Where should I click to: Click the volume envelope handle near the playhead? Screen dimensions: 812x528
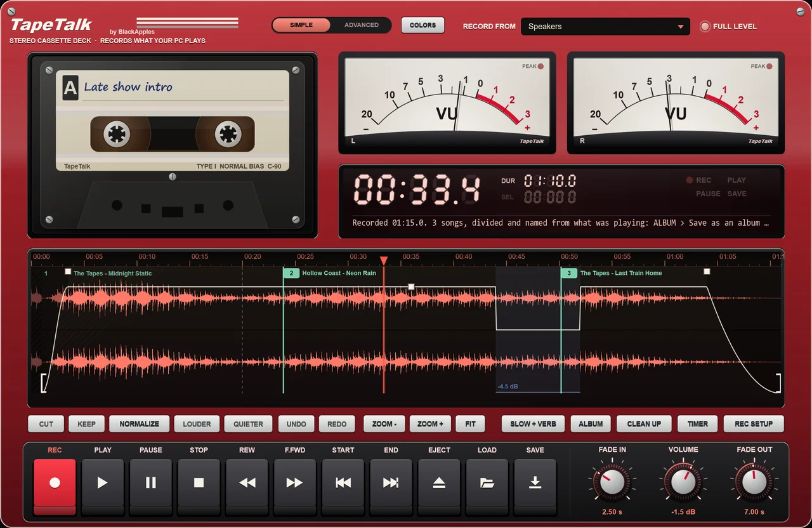tap(411, 287)
